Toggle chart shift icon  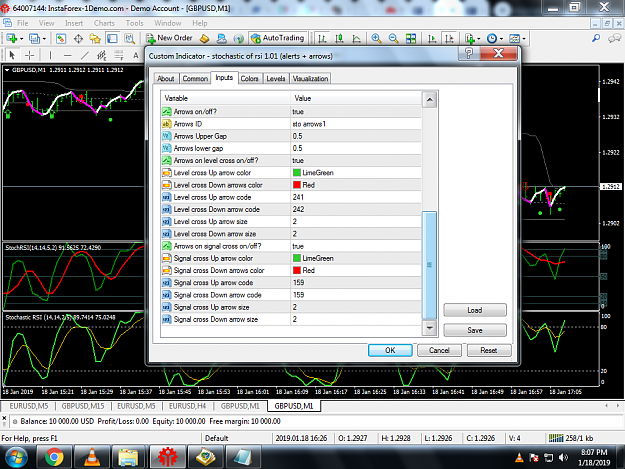[449, 39]
